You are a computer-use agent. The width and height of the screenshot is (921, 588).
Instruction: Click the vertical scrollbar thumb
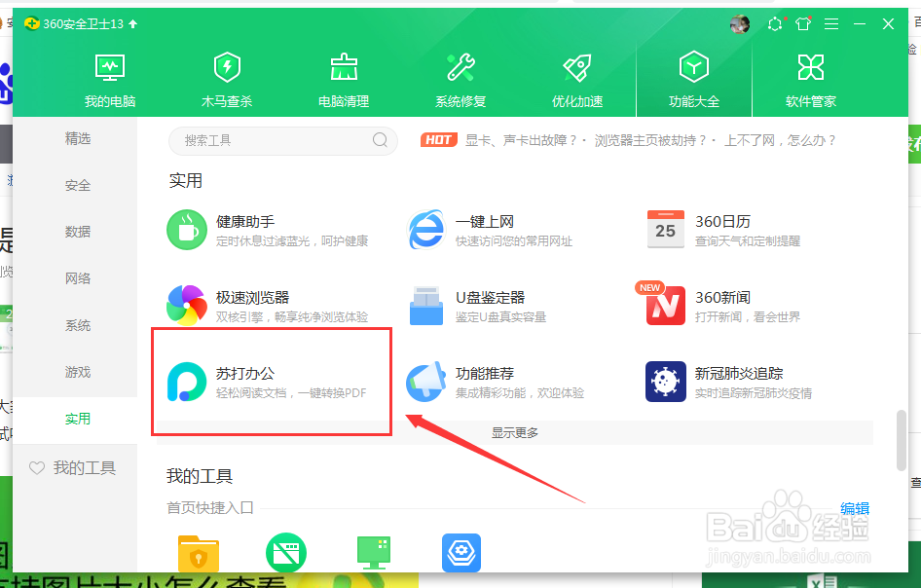click(x=901, y=441)
